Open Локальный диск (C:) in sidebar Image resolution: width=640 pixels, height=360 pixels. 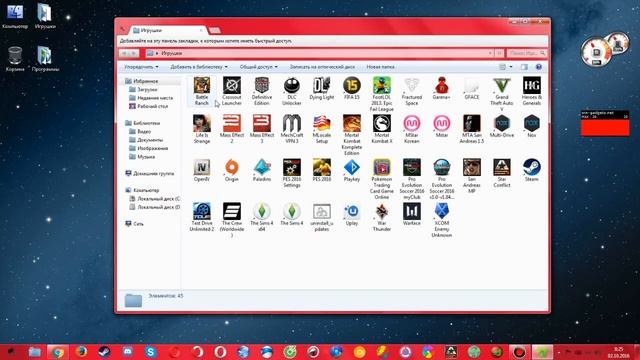[155, 199]
